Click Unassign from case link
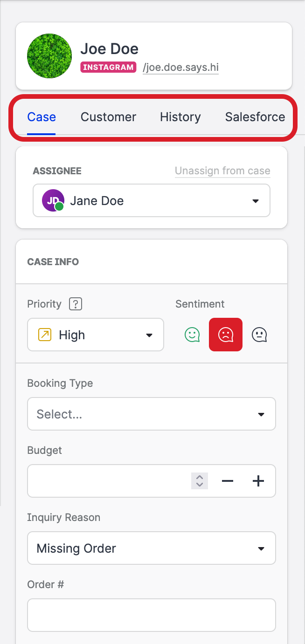 [x=222, y=171]
